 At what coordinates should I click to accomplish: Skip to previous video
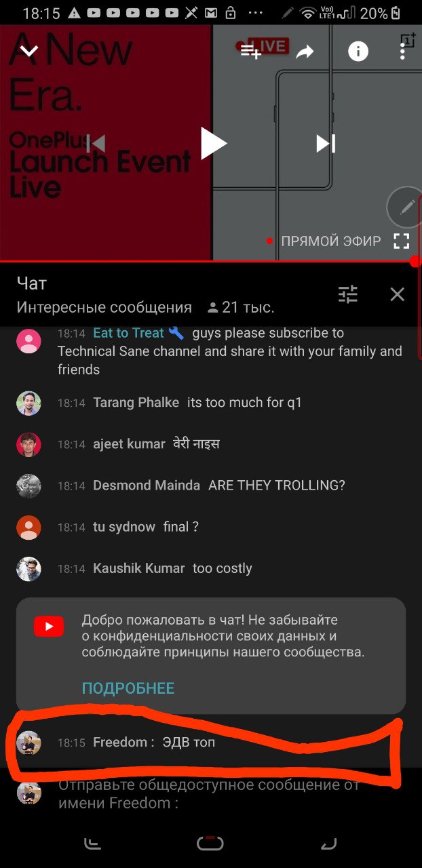click(96, 144)
